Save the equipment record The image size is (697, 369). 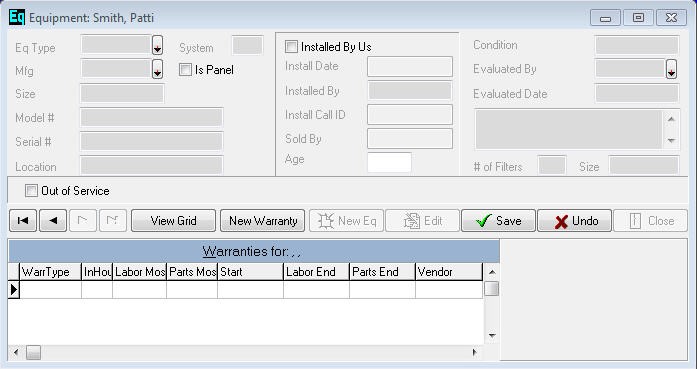click(x=498, y=221)
